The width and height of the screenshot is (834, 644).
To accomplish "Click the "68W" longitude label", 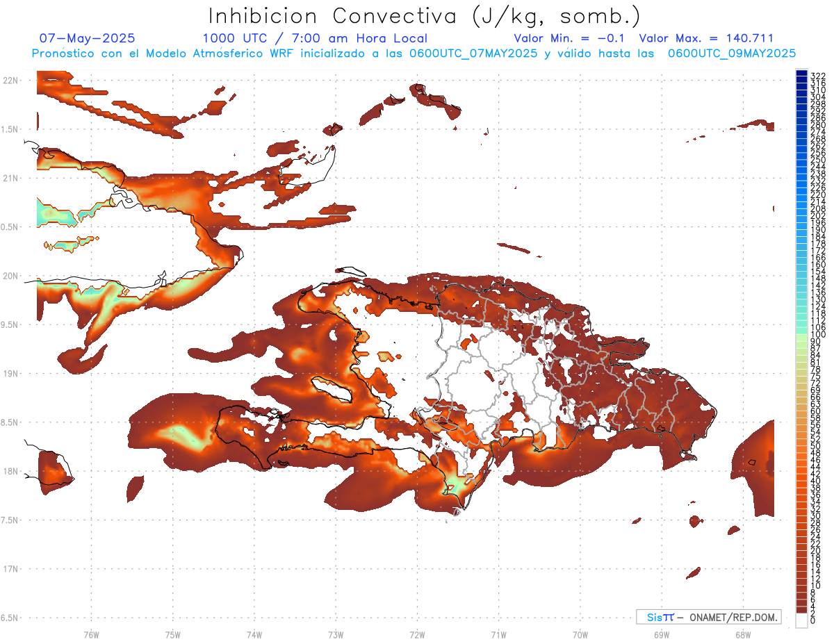I will click(742, 634).
